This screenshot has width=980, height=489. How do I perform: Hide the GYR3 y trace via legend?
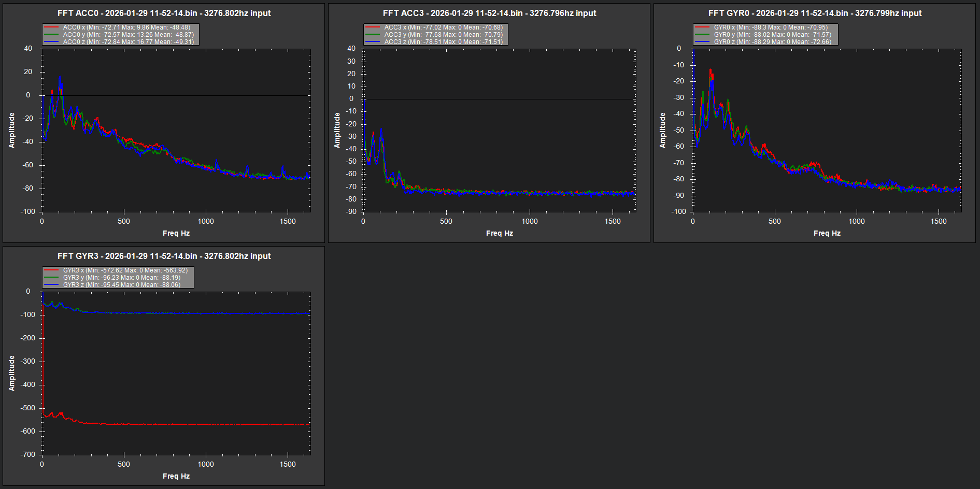pos(121,278)
